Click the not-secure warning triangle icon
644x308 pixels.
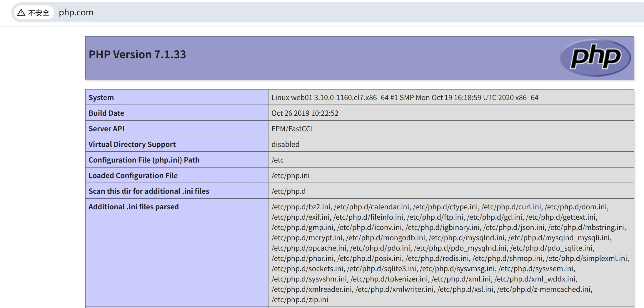point(21,13)
